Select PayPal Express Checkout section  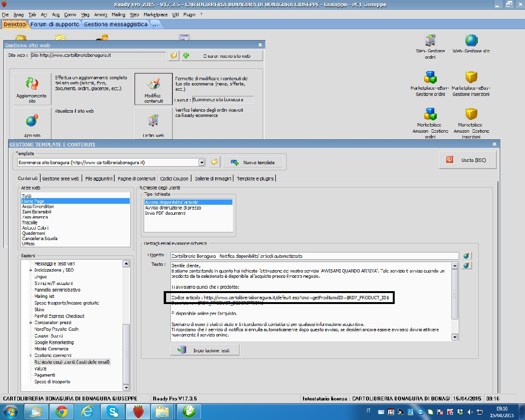(x=59, y=316)
